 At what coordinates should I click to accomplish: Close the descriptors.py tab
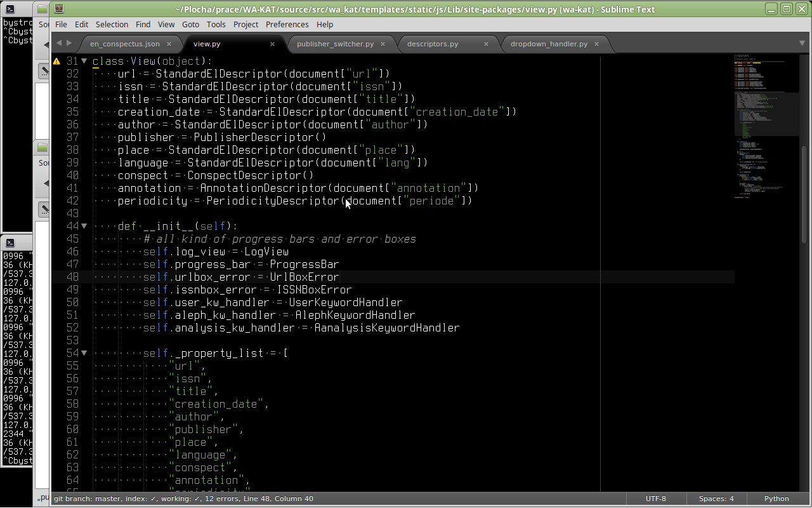487,44
